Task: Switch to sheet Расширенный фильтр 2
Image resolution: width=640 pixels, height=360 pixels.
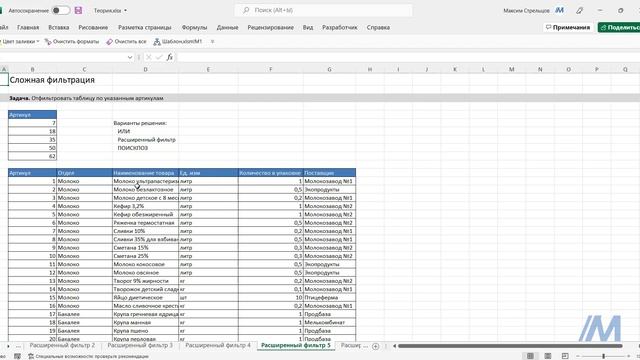Action: point(62,345)
